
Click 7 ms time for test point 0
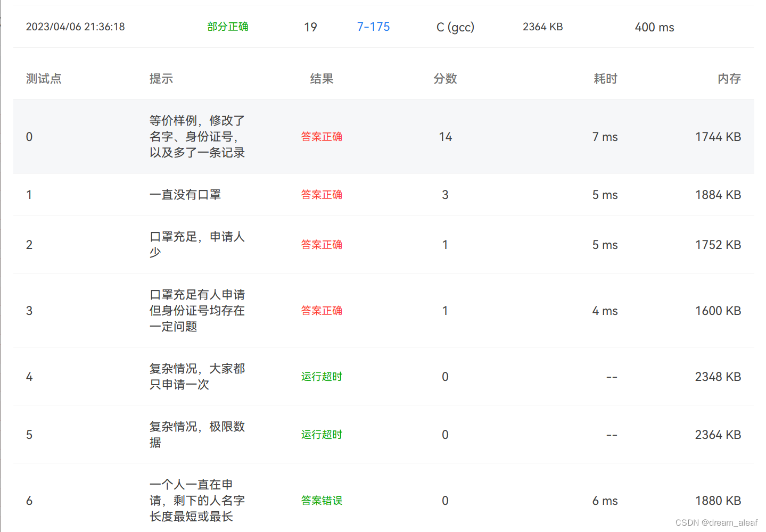(605, 137)
